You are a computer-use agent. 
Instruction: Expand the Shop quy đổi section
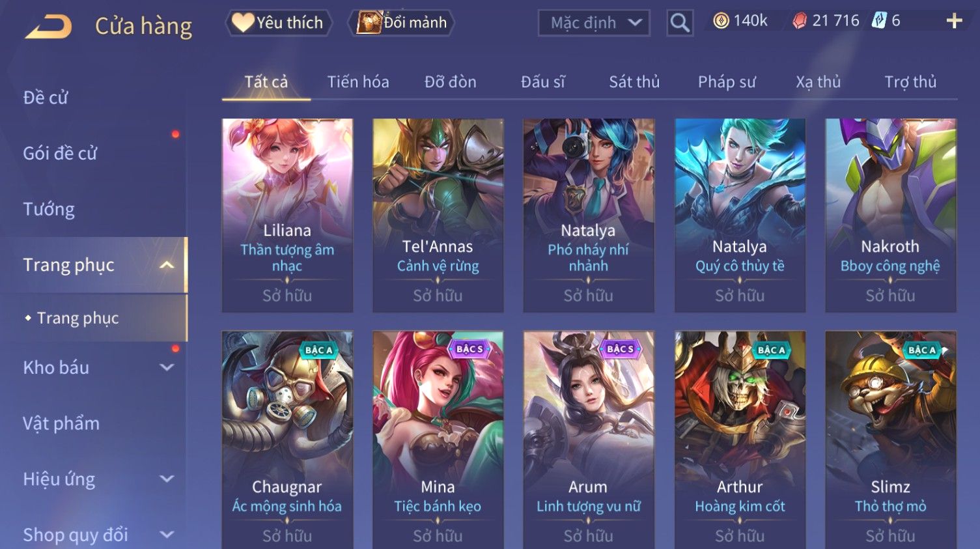pos(167,535)
